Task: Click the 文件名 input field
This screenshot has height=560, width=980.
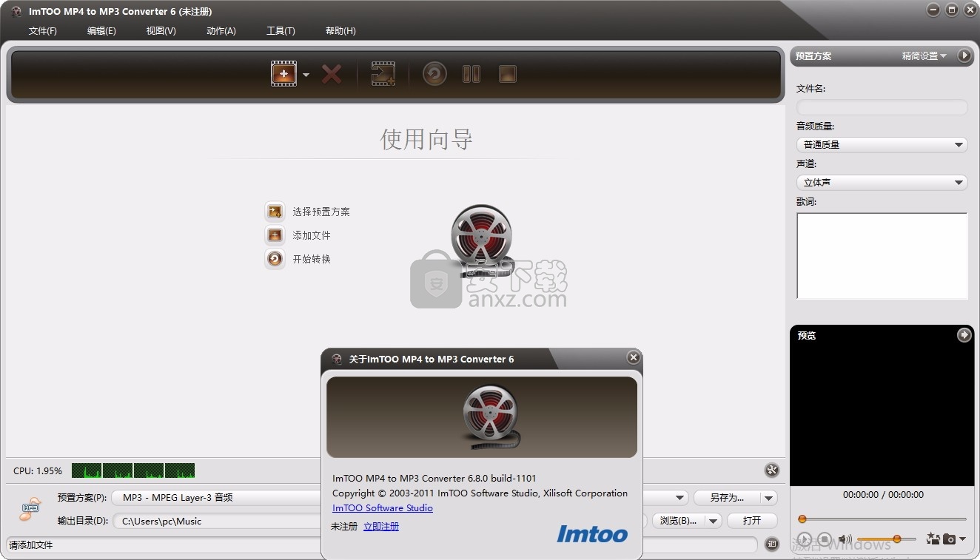Action: point(882,107)
